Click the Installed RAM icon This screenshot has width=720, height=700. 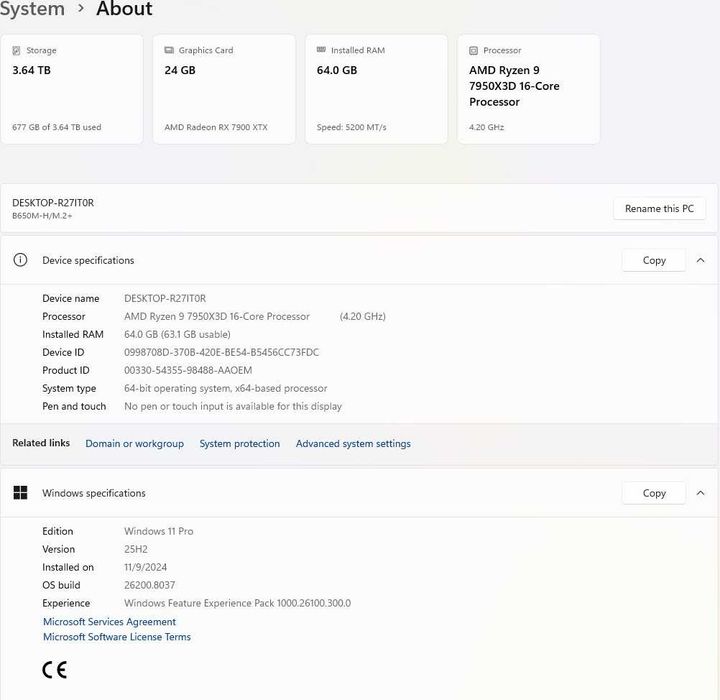[x=321, y=50]
